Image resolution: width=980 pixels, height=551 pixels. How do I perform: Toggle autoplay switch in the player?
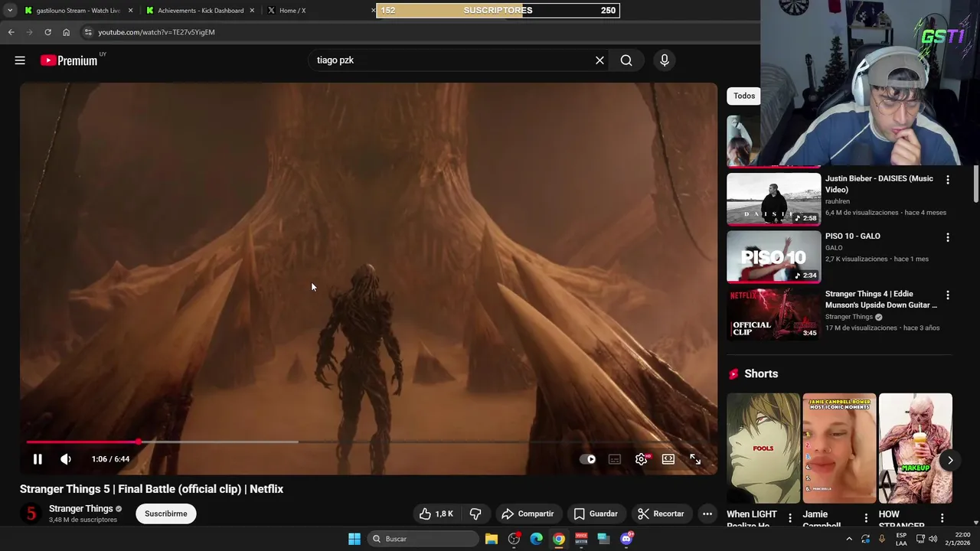pyautogui.click(x=588, y=459)
